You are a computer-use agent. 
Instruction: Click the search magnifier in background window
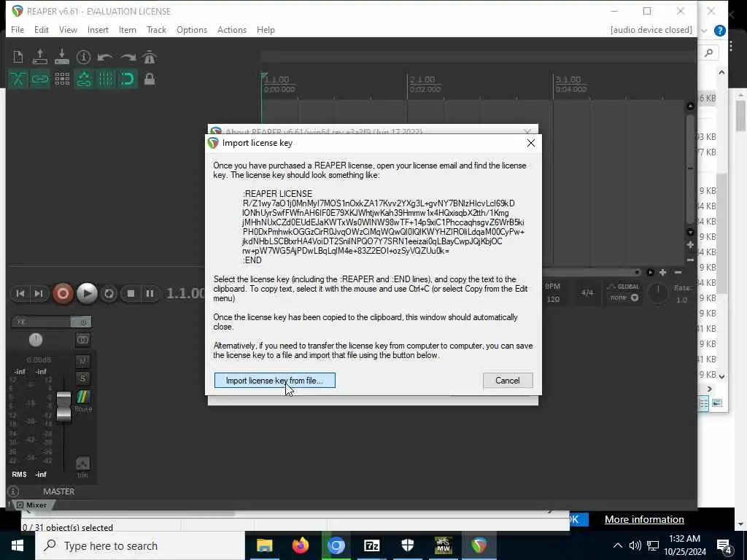708,52
